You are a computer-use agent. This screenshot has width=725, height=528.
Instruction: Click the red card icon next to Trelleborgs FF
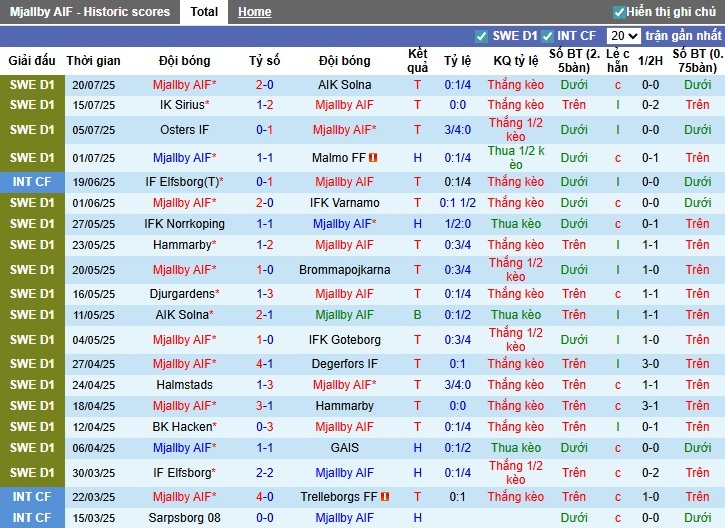click(x=385, y=497)
